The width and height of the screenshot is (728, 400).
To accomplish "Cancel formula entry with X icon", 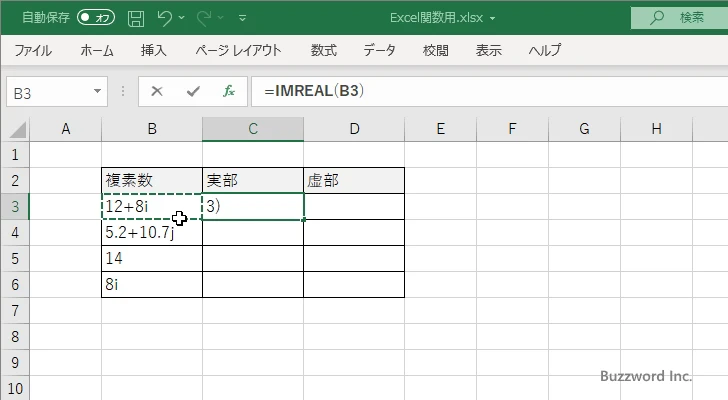I will point(157,91).
